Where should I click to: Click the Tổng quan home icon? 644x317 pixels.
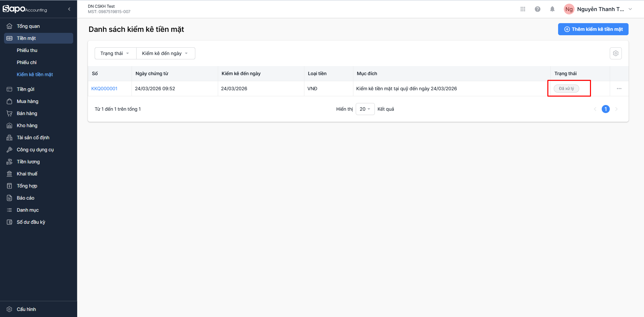pos(9,26)
